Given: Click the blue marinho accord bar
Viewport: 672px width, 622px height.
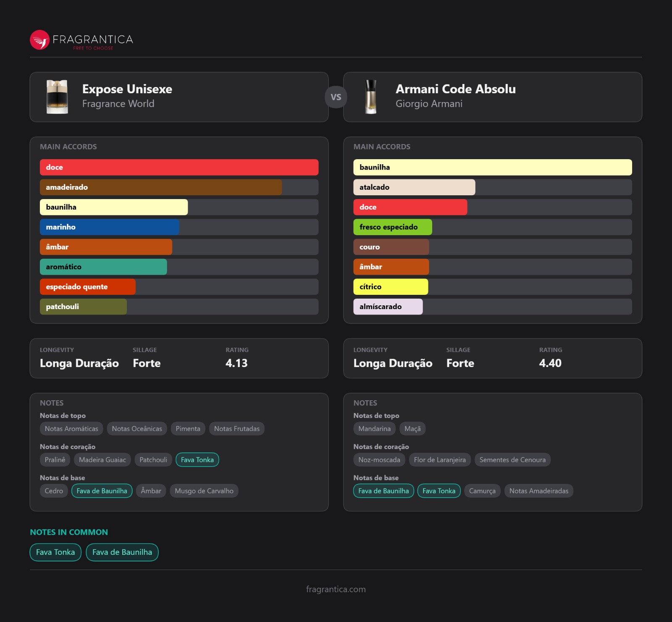Looking at the screenshot, I should coord(110,227).
